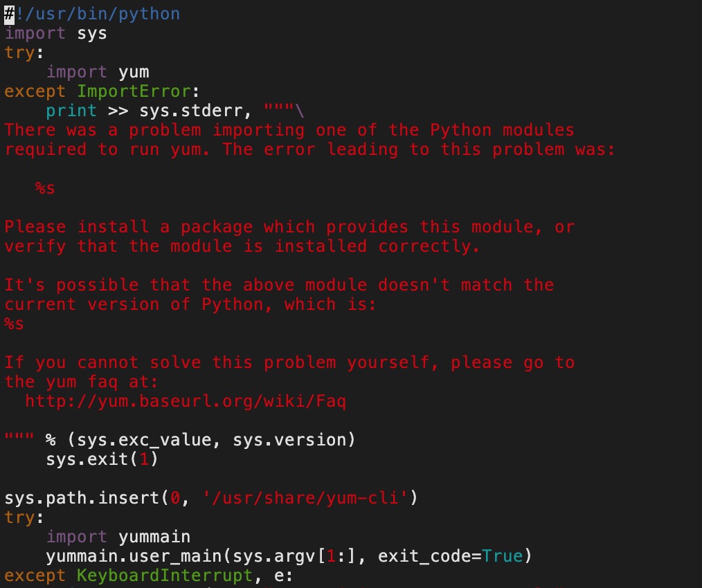
Task: Click the 'ImportError' exception name
Action: [x=134, y=91]
